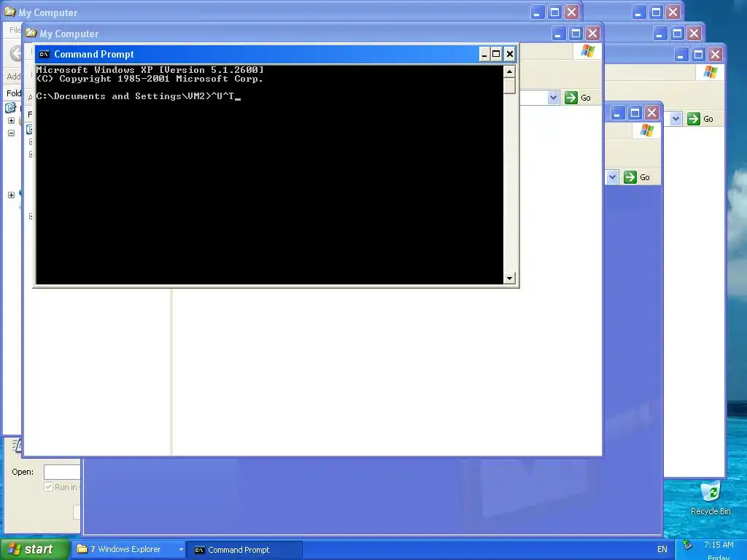Click Go button right beside the Command Prompt
Screen dimensions: 747x560
[x=578, y=98]
